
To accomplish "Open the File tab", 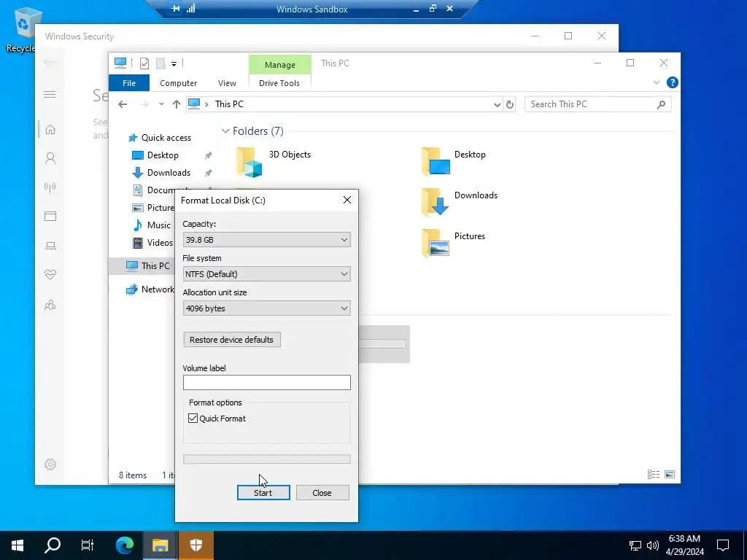I will (129, 83).
